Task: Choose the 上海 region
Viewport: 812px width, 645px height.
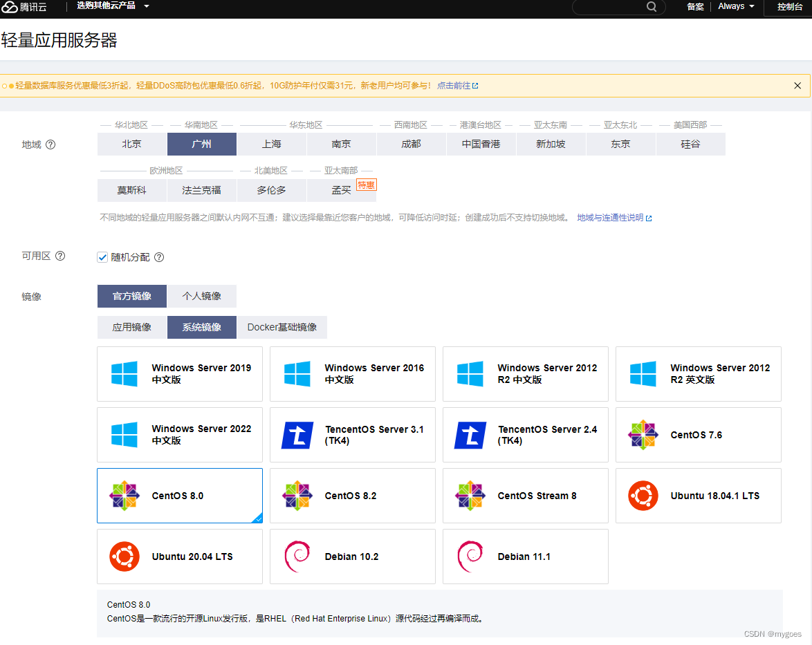Action: tap(272, 144)
